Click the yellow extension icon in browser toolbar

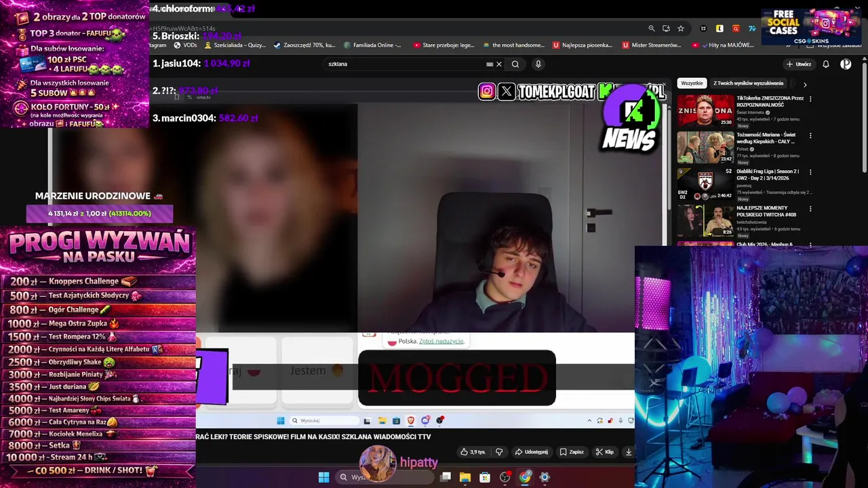(719, 28)
